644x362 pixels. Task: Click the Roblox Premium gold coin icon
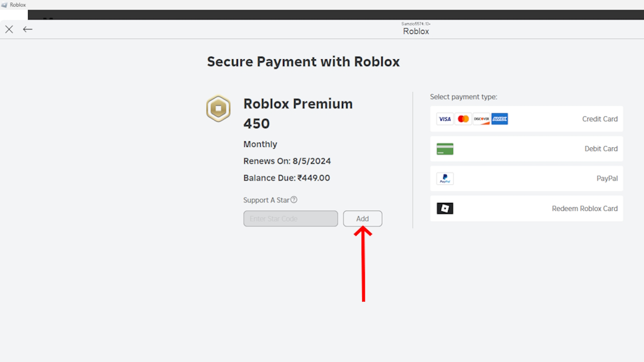[x=218, y=108]
